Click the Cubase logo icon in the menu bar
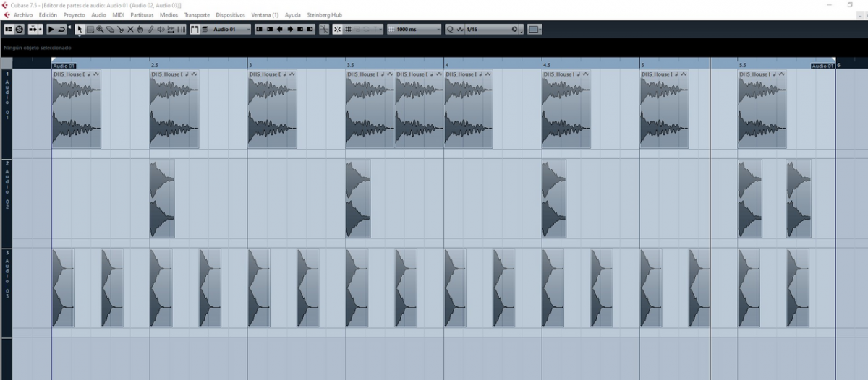Viewport: 868px width, 380px height. click(x=6, y=14)
